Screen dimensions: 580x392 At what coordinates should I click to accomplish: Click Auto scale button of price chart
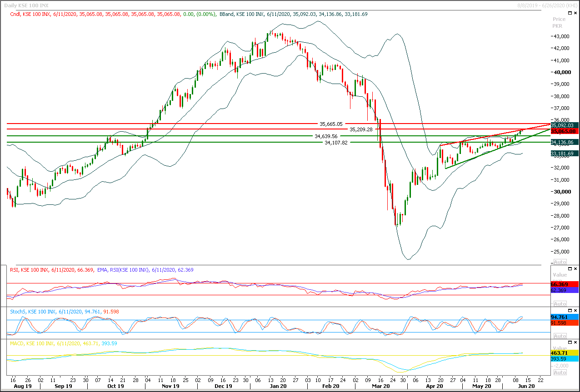[x=560, y=262]
